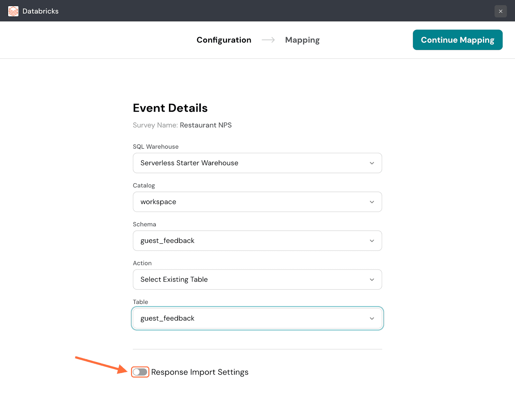Click the Action field chevron arrow

[372, 280]
